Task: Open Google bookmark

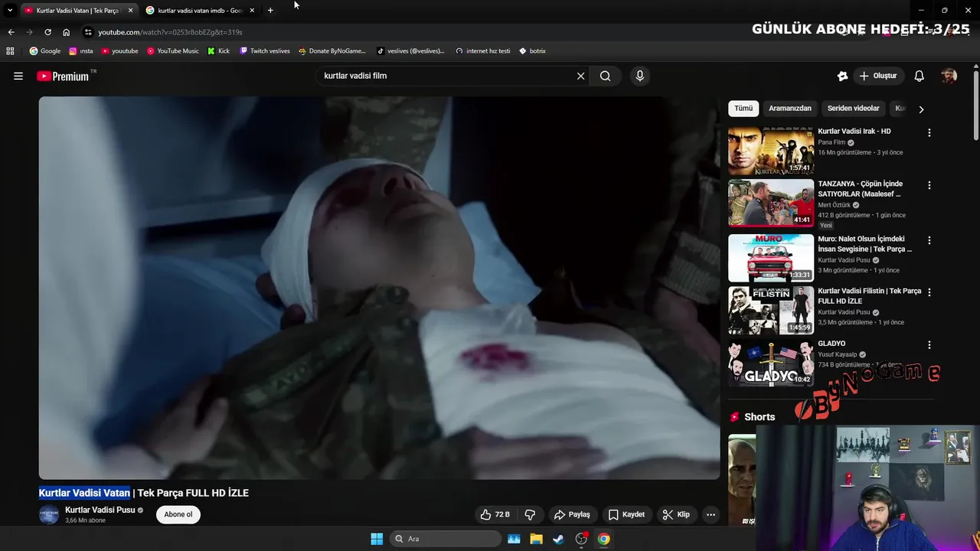Action: coord(45,51)
